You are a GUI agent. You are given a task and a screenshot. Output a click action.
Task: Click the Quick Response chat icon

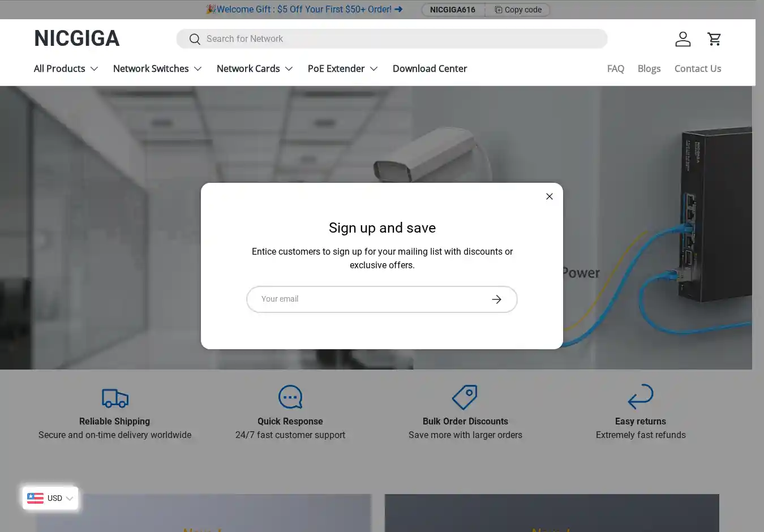(x=290, y=397)
